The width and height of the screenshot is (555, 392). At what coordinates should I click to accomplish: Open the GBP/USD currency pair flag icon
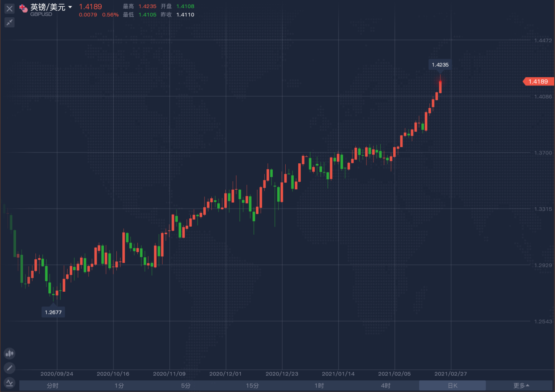pos(24,8)
